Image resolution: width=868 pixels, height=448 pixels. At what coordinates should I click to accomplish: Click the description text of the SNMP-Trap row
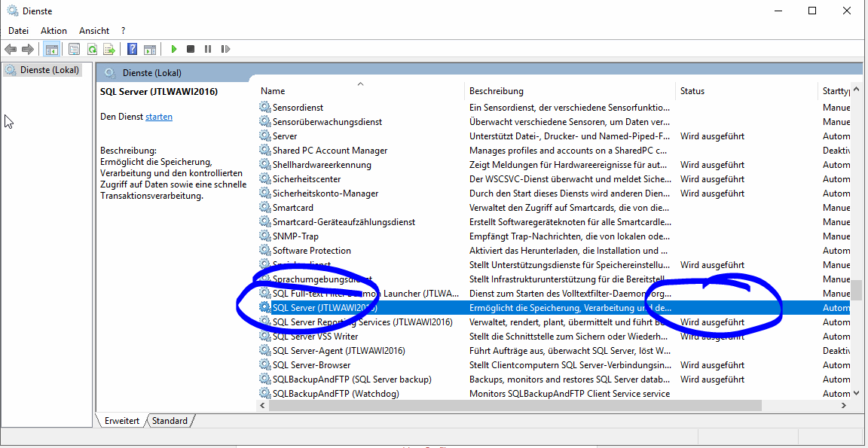(570, 236)
